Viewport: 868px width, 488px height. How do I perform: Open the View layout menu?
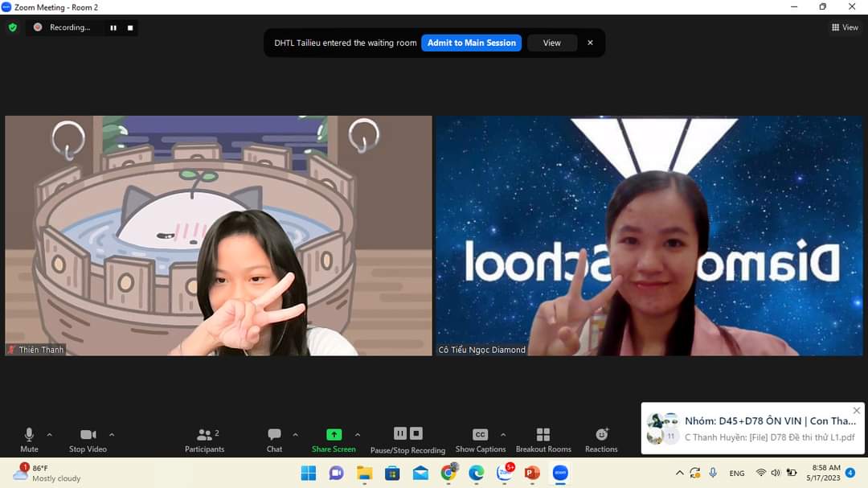(x=845, y=27)
